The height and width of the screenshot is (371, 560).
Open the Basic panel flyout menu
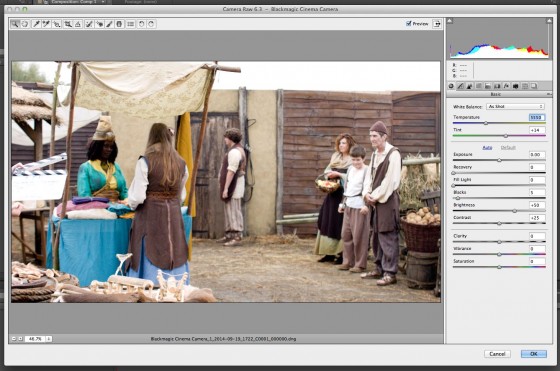[x=549, y=94]
